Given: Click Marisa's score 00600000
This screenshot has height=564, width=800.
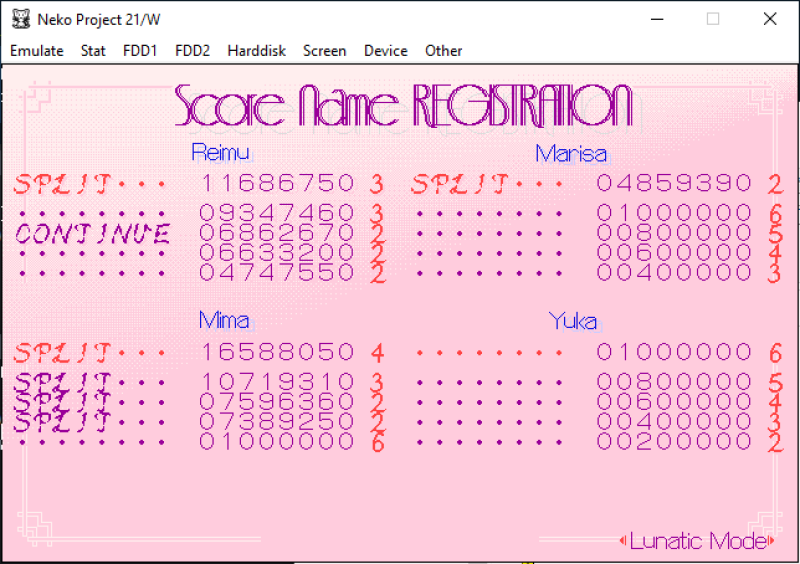Looking at the screenshot, I should 674,252.
